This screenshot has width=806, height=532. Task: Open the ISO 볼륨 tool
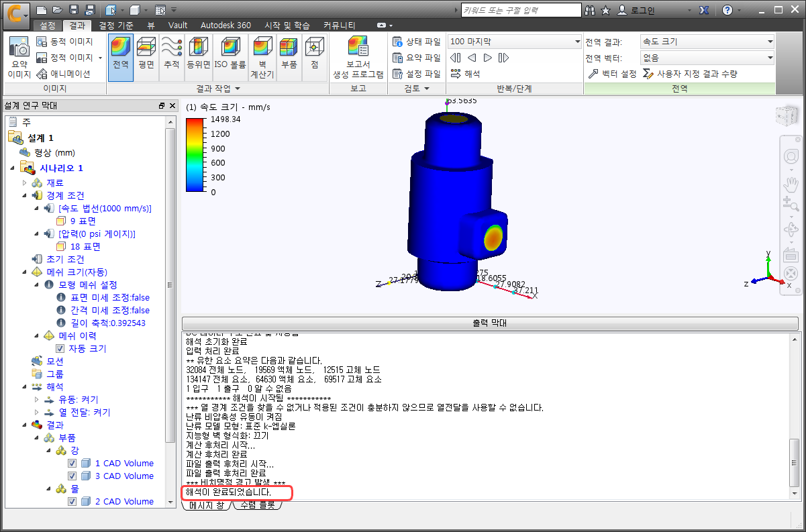230,57
